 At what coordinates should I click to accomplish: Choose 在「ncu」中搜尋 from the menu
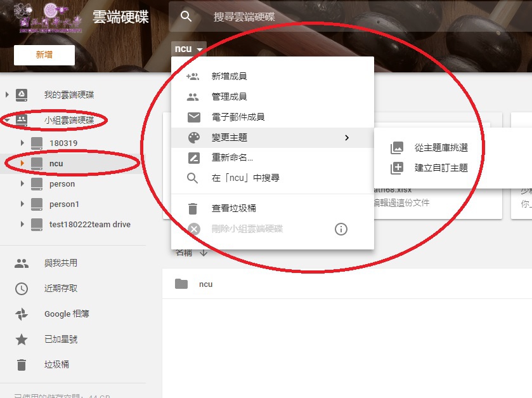(x=273, y=178)
